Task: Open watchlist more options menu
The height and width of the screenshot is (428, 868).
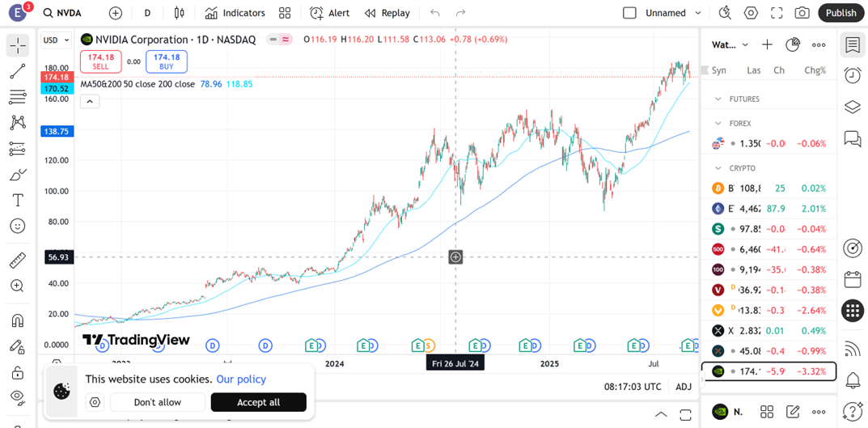Action: [x=819, y=44]
